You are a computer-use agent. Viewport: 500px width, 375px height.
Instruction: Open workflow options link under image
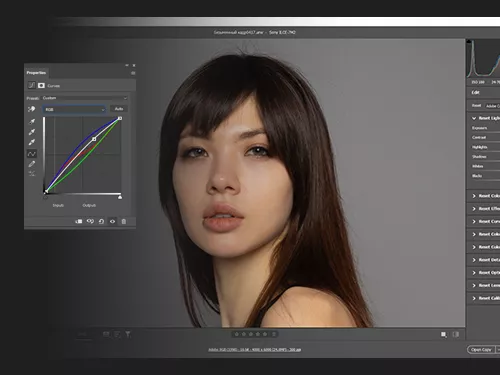(x=255, y=350)
